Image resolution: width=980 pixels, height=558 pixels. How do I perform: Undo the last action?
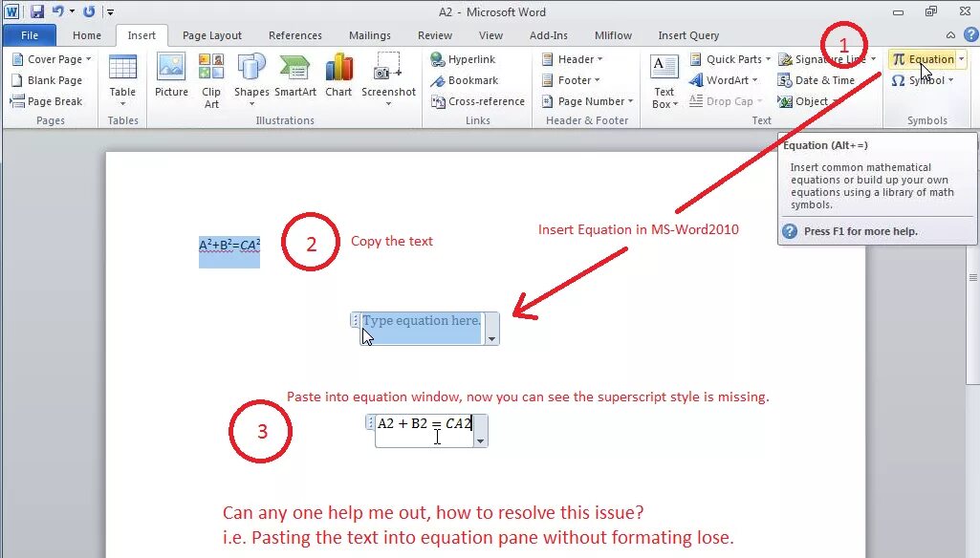(x=58, y=11)
